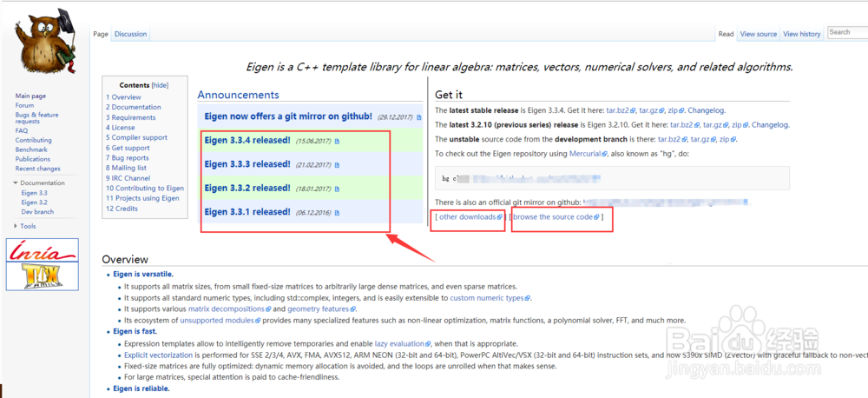
Task: Go to Main page in sidebar
Action: [x=30, y=96]
